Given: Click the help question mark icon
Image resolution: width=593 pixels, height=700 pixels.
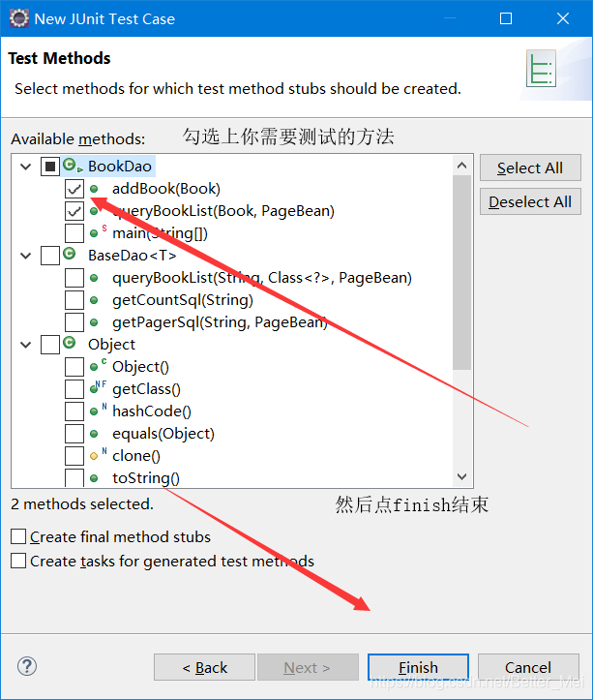Looking at the screenshot, I should click(x=27, y=666).
